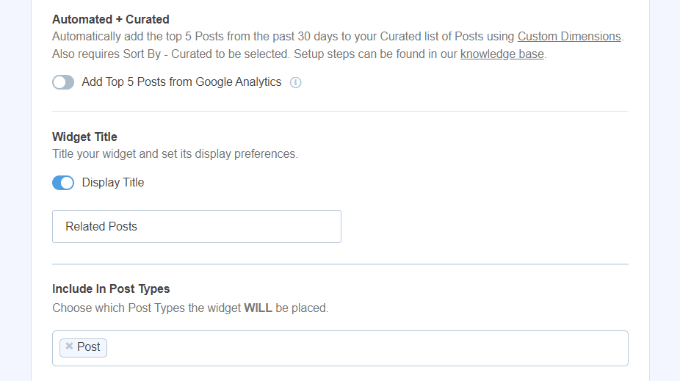Screen dimensions: 680x381
Task: Open the Include In Post Types selector
Action: click(340, 348)
